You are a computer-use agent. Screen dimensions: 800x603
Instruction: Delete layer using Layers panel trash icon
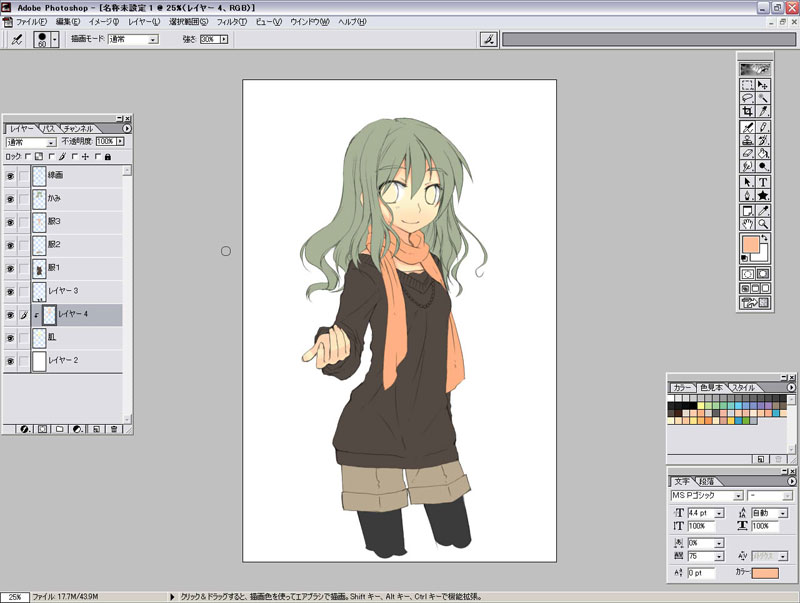coord(114,429)
